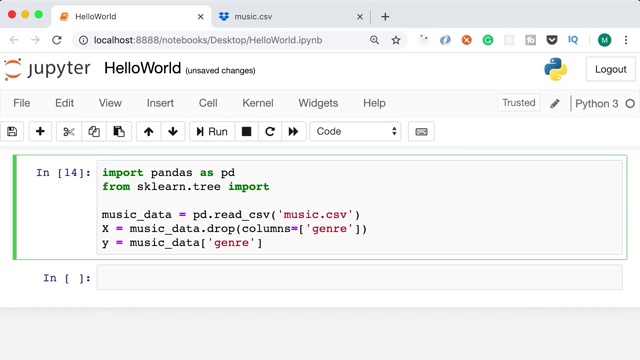Viewport: 640px width, 360px height.
Task: Save notebook with the floppy disk icon
Action: point(12,131)
